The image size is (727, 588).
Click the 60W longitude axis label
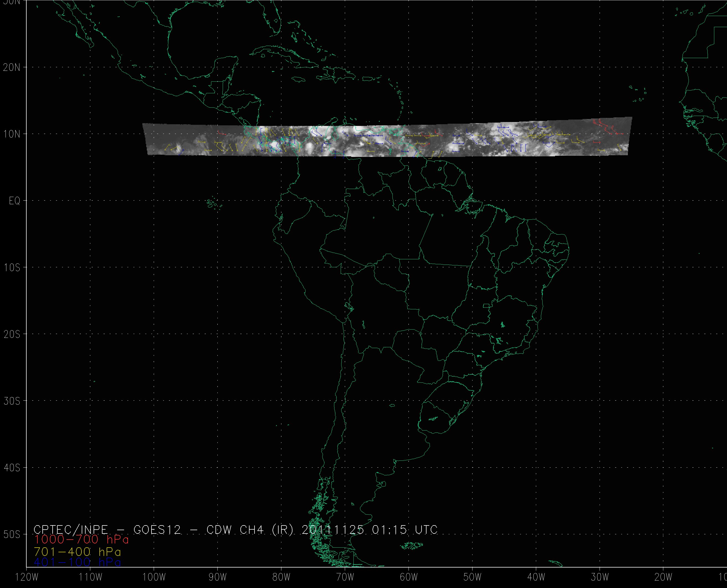pos(409,577)
